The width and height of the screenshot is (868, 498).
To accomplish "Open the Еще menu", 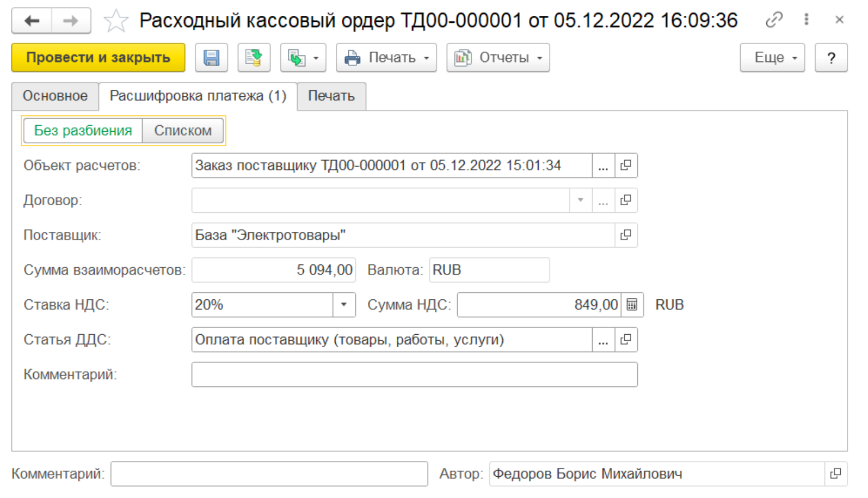I will 772,58.
